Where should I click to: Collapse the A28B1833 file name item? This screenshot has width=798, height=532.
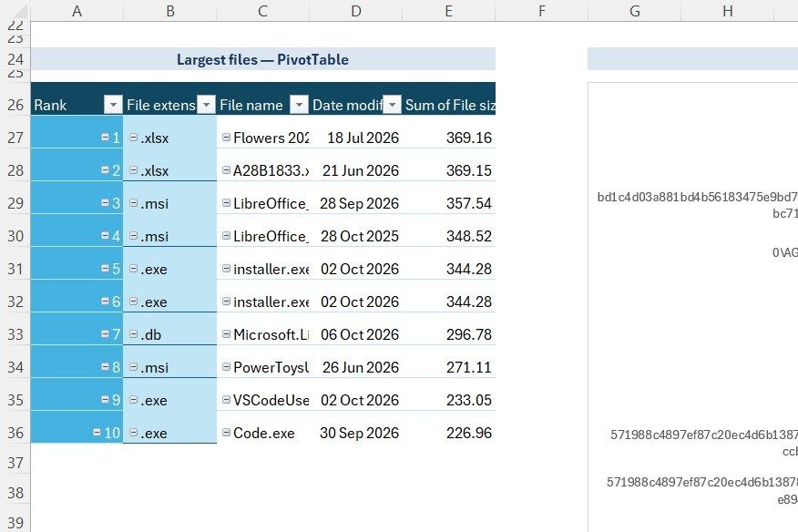tap(227, 169)
